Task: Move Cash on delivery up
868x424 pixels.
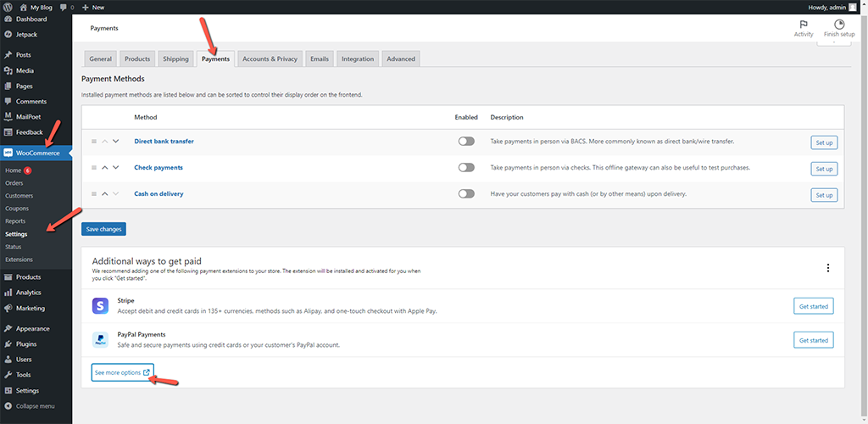Action: tap(105, 193)
